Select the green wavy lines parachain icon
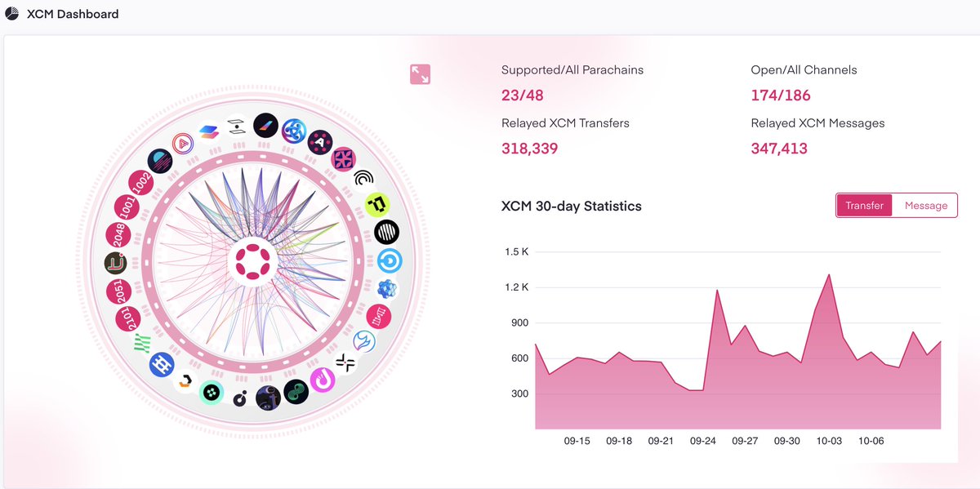This screenshot has height=489, width=980. click(143, 343)
